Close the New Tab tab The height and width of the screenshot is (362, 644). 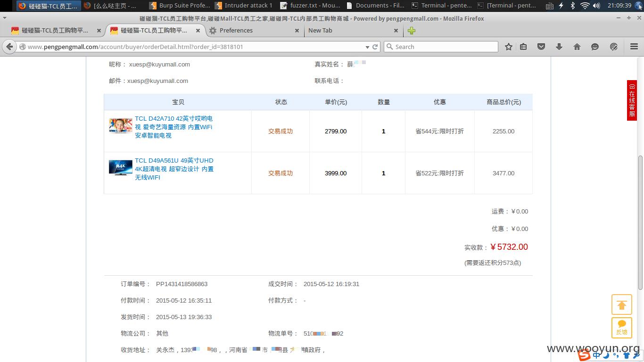396,31
